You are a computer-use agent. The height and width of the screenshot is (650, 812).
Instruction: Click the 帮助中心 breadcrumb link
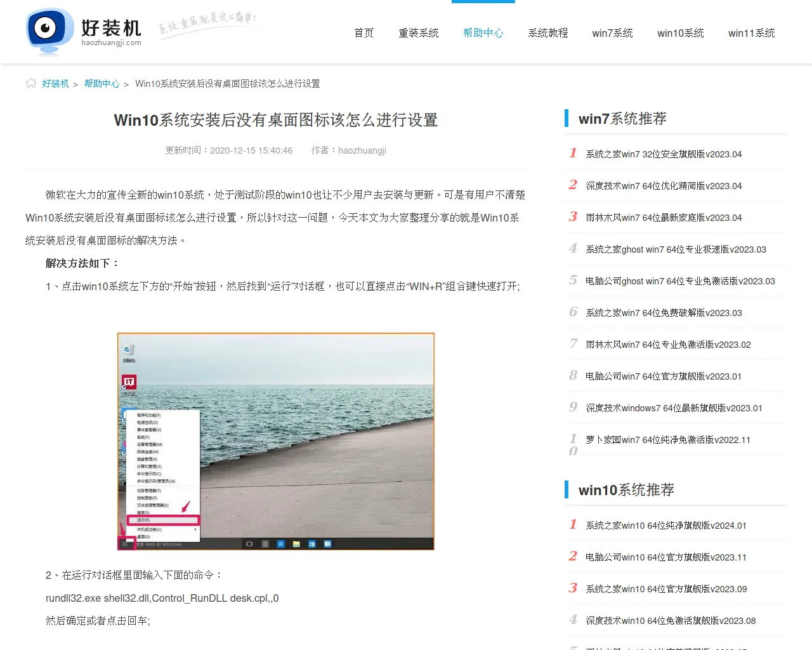coord(101,84)
